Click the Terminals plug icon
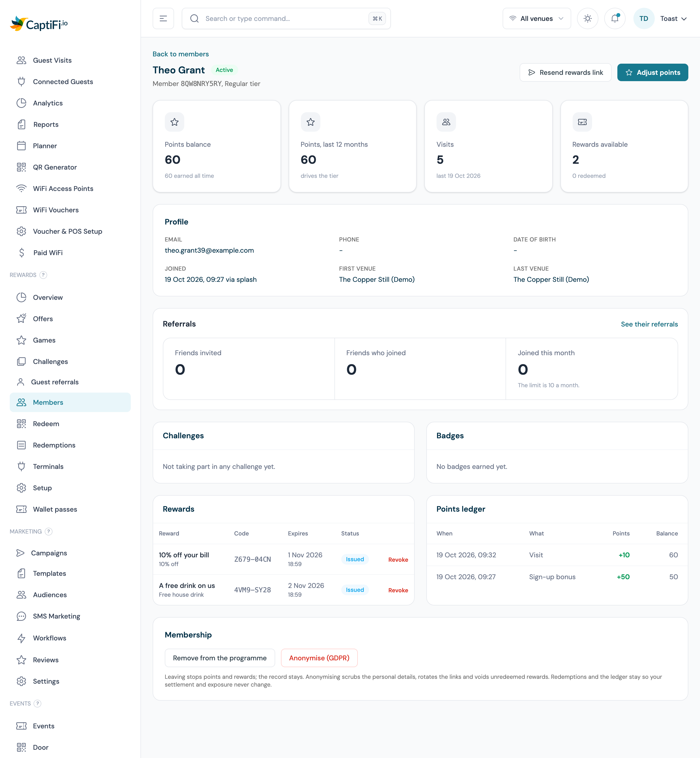The height and width of the screenshot is (758, 700). [22, 466]
